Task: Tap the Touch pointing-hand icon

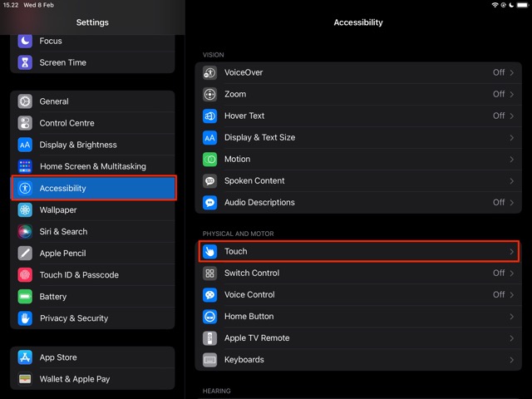Action: click(210, 252)
